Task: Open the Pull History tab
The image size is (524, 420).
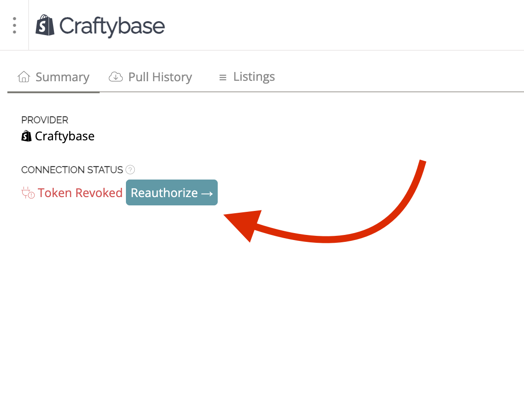Action: click(x=150, y=77)
